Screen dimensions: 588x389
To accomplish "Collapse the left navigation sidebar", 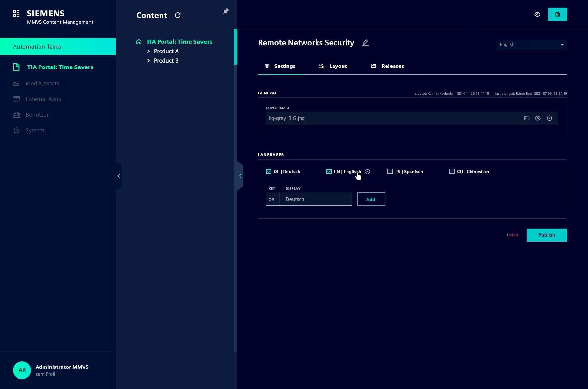I will 119,176.
